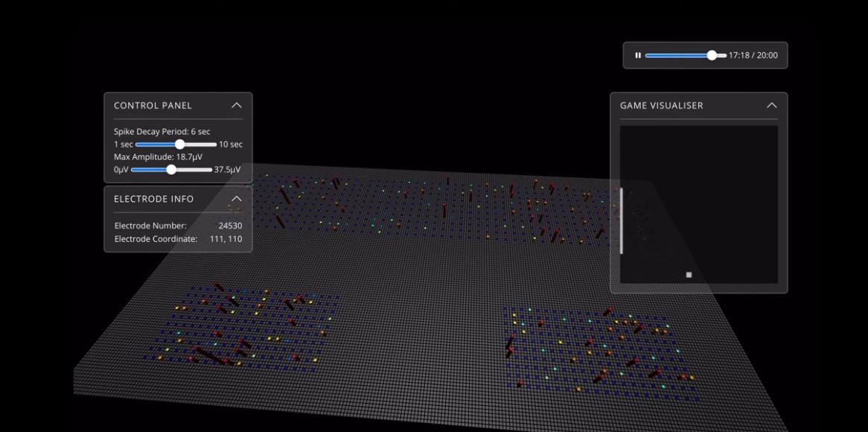Click the Electrode Info title
Image resolution: width=868 pixels, height=432 pixels.
pyautogui.click(x=154, y=199)
